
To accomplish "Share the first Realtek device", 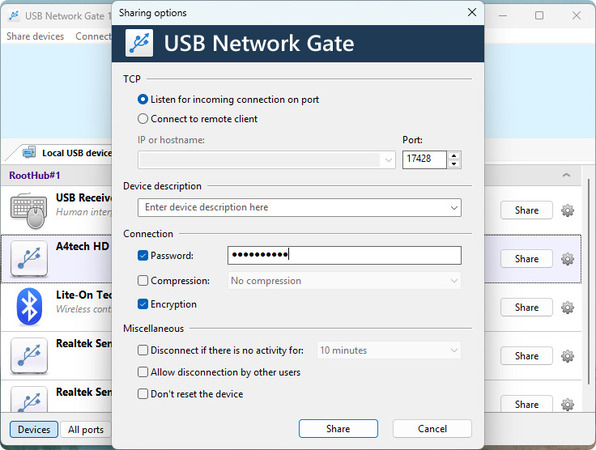I will click(526, 356).
